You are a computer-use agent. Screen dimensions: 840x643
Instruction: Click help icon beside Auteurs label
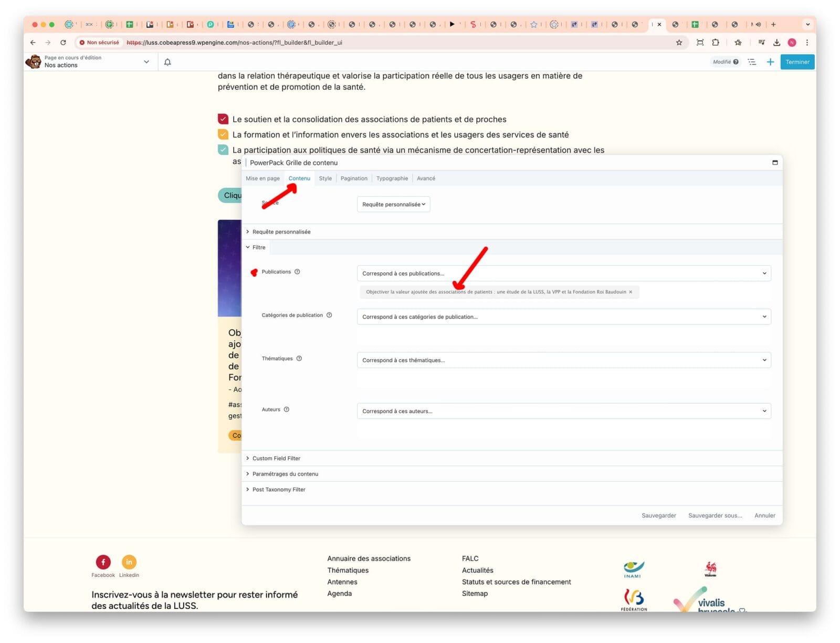287,409
